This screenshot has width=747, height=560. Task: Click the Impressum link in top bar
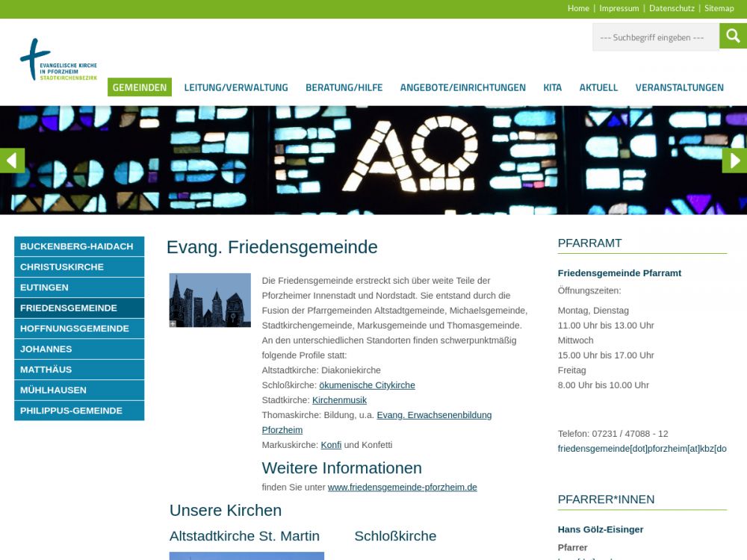[619, 8]
